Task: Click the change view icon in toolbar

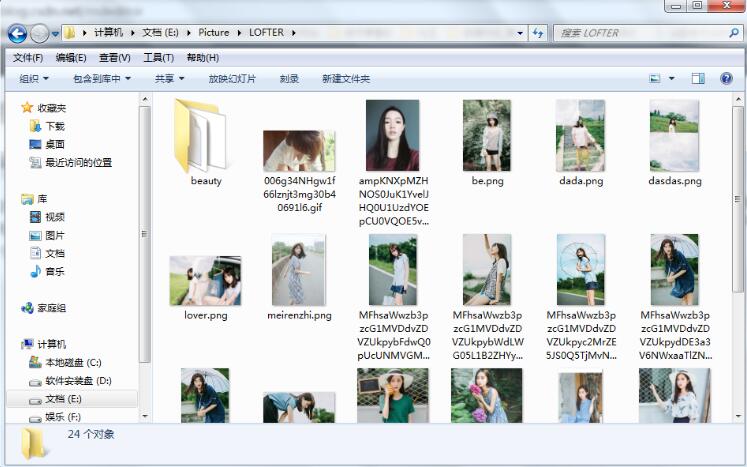Action: click(x=655, y=78)
